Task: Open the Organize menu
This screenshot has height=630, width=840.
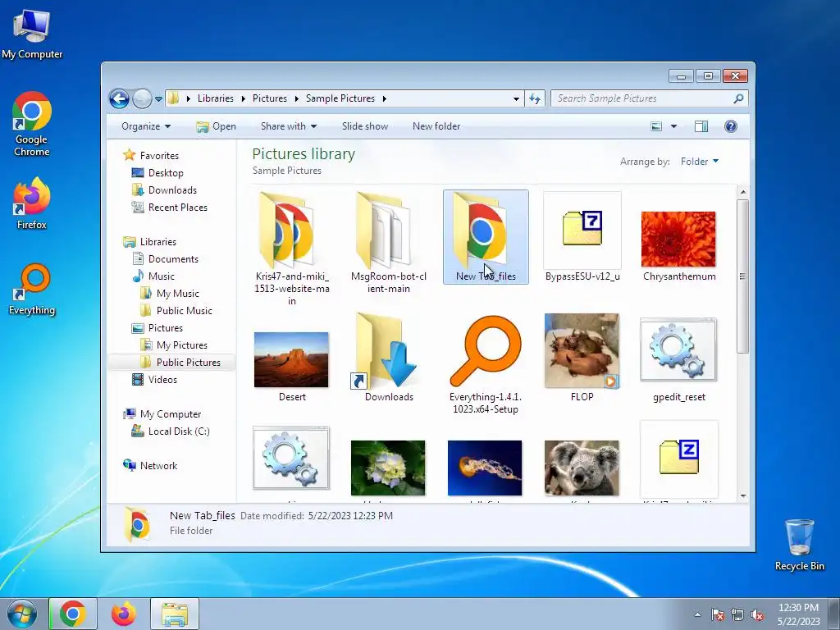Action: pyautogui.click(x=146, y=126)
